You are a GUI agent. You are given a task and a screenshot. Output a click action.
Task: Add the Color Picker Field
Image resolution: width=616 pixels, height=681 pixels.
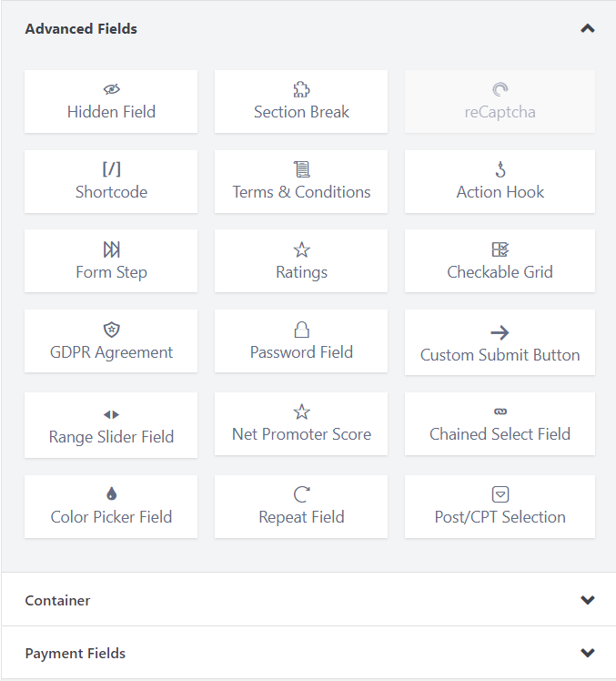[111, 506]
